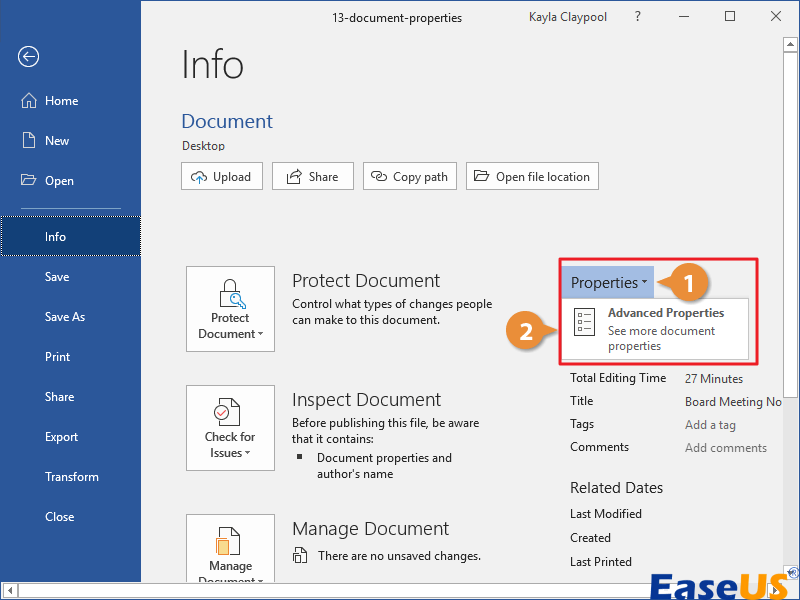Click the Open folder icon
This screenshot has height=600, width=800.
point(28,181)
